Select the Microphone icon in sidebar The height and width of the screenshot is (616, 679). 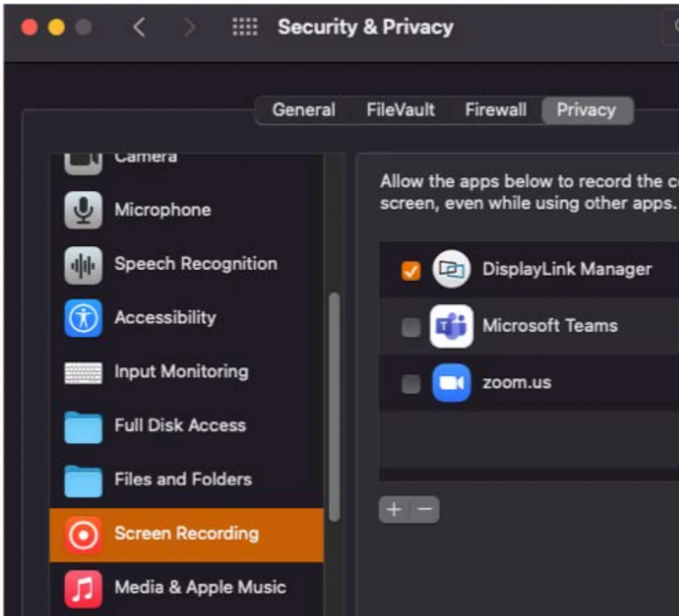pos(83,210)
